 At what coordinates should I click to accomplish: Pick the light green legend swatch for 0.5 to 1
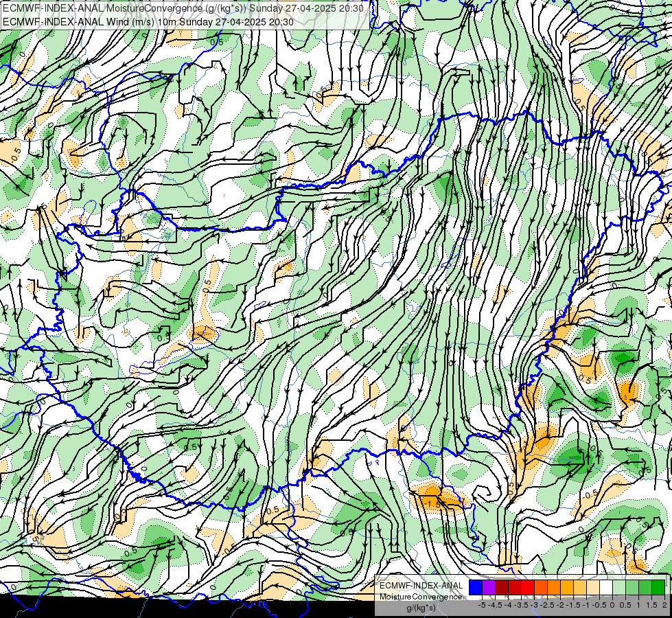(632, 587)
